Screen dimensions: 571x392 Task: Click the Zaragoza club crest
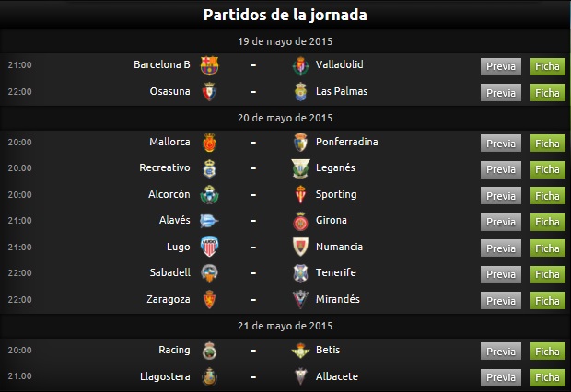tap(209, 300)
